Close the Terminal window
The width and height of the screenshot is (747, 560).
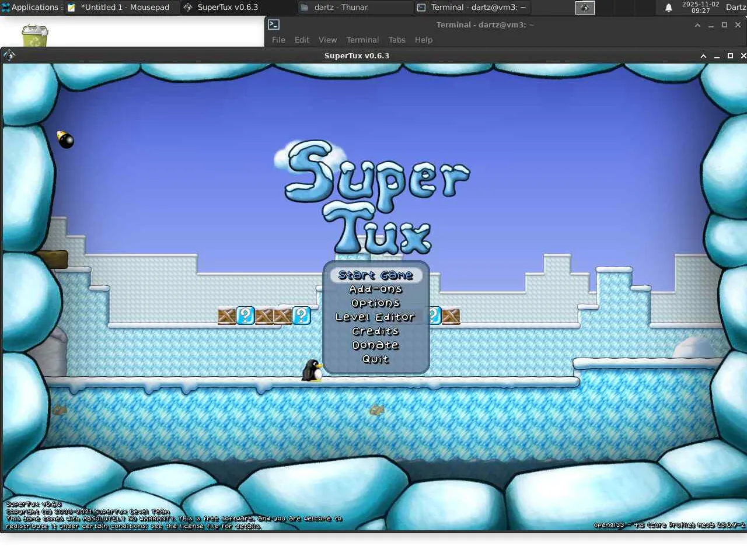pos(738,25)
